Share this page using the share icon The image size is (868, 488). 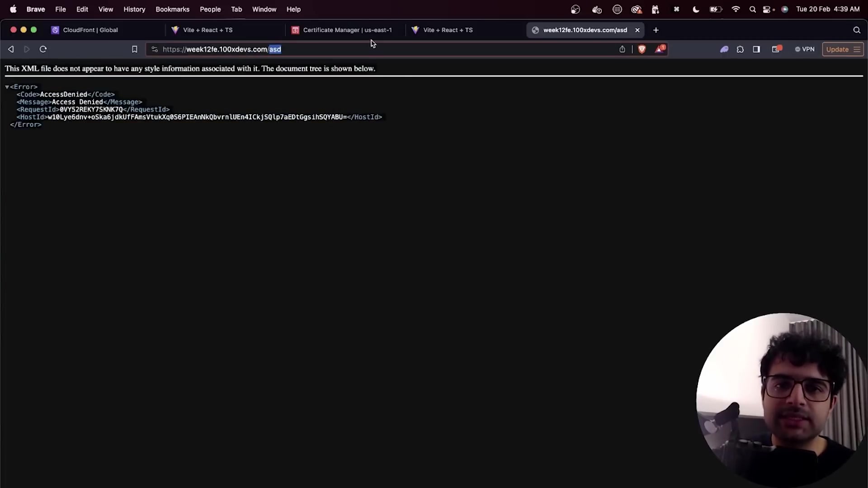[x=622, y=49]
